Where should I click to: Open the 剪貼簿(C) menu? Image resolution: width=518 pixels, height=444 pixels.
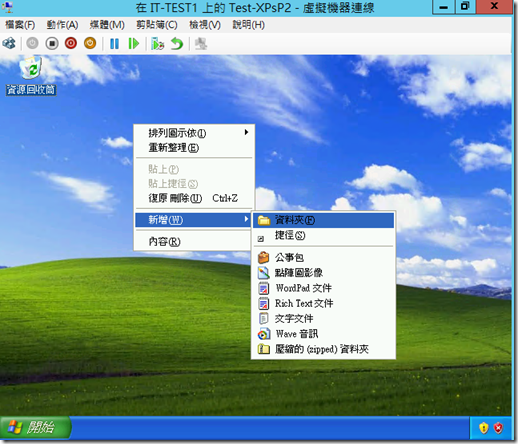pyautogui.click(x=157, y=25)
